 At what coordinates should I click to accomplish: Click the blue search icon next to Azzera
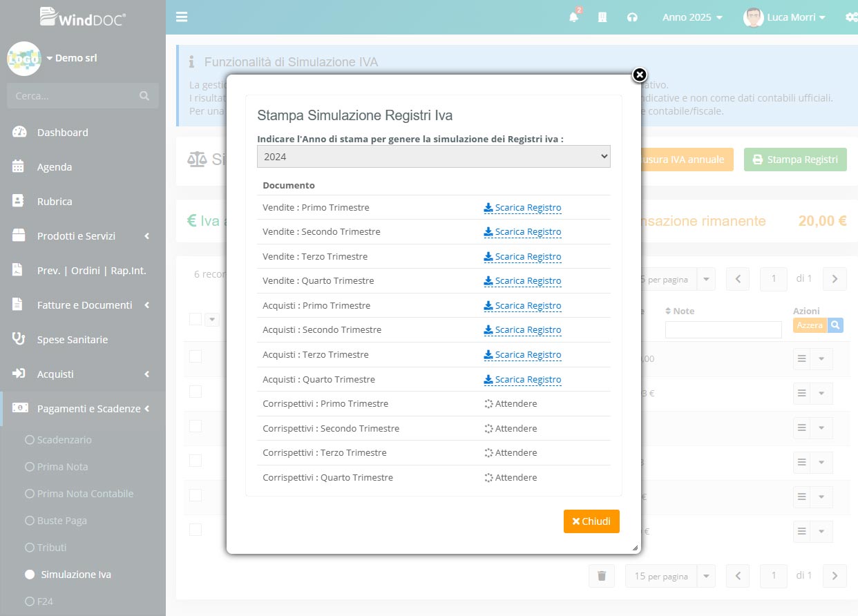(x=835, y=325)
